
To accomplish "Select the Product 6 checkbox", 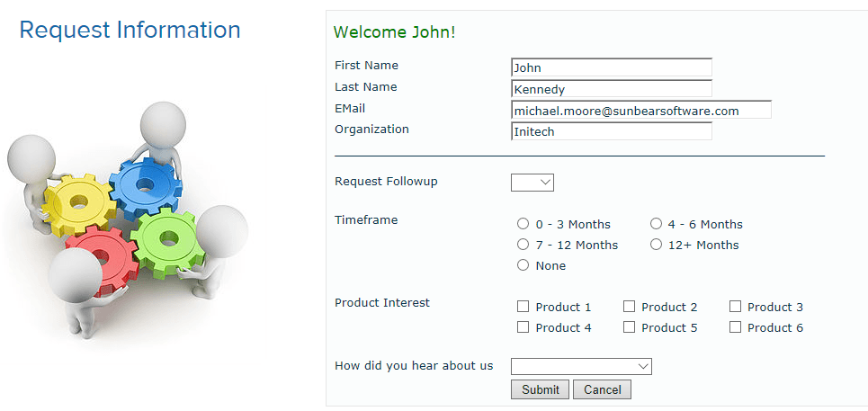I will point(736,327).
